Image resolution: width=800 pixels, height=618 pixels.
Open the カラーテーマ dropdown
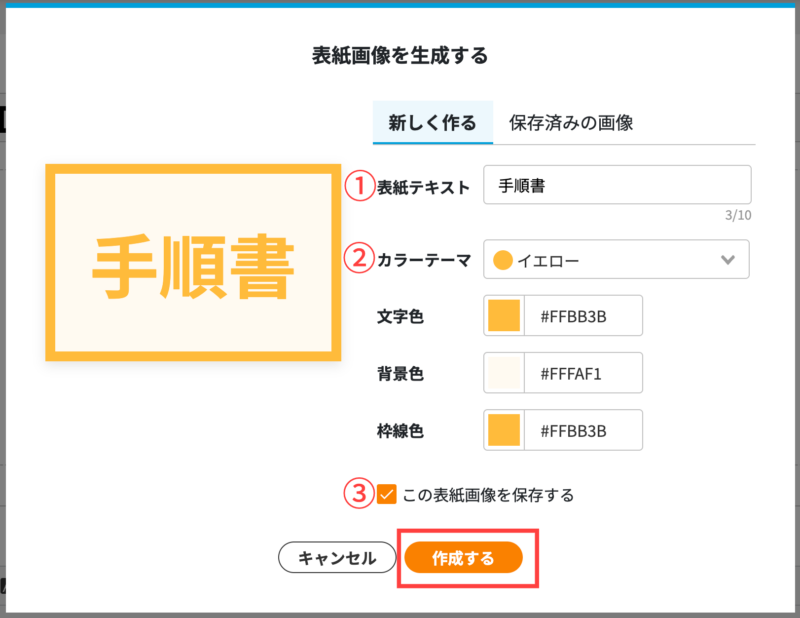click(615, 259)
